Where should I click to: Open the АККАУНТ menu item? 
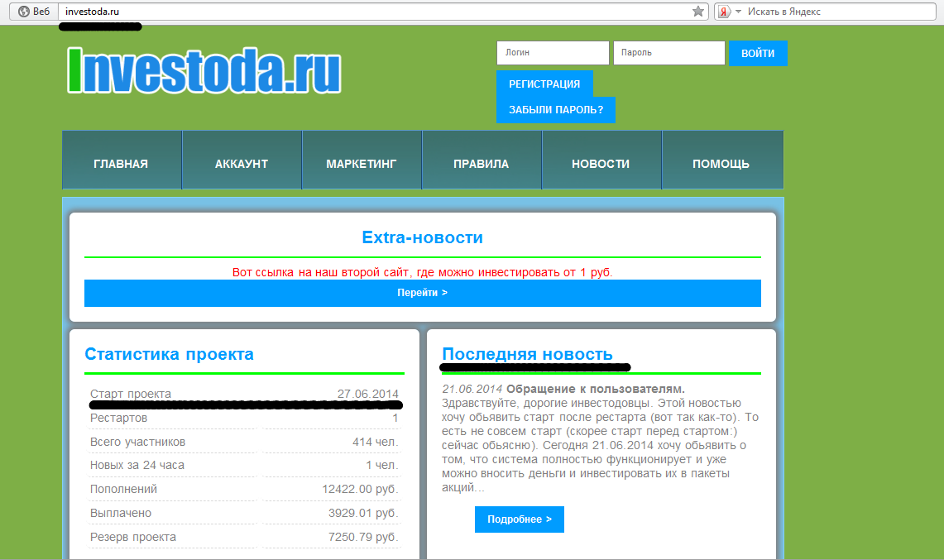(242, 160)
